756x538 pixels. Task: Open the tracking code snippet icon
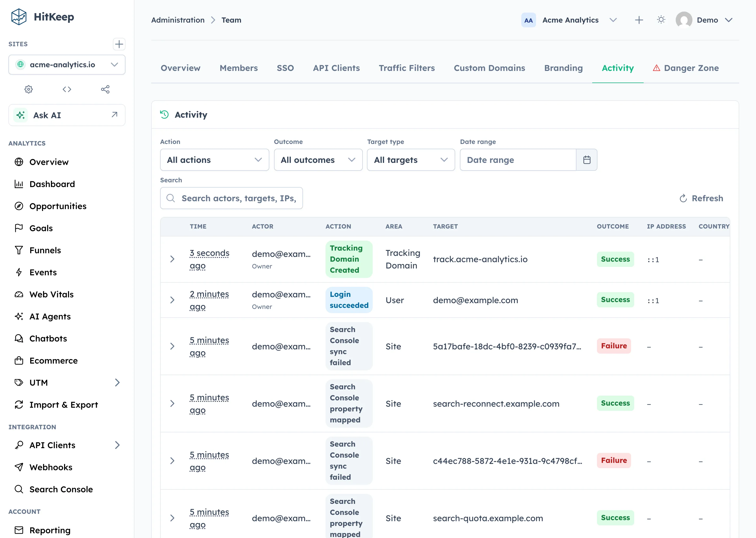(67, 89)
